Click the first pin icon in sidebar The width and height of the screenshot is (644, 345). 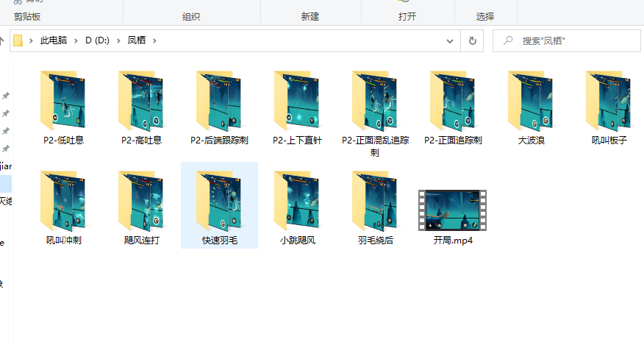[6, 96]
